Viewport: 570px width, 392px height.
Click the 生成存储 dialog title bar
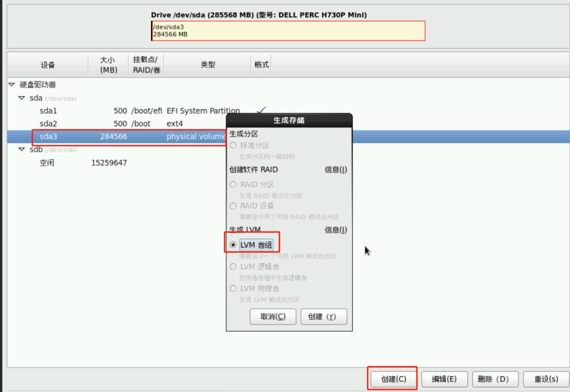289,120
